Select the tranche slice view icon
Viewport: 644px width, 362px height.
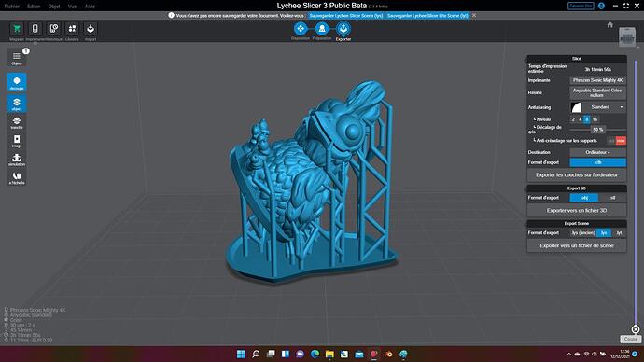(x=17, y=122)
